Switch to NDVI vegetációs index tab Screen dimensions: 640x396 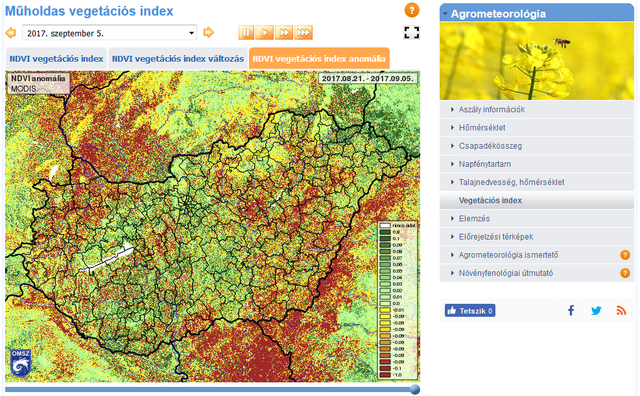(x=56, y=59)
